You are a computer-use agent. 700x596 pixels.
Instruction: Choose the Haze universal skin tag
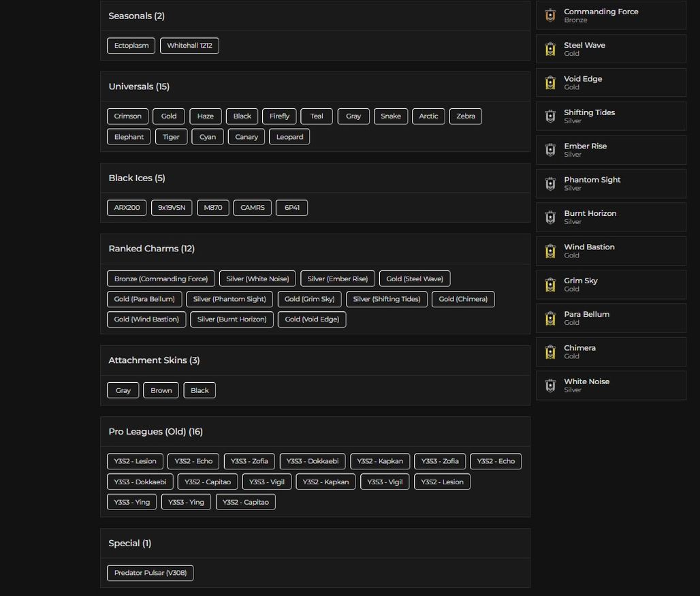[206, 116]
